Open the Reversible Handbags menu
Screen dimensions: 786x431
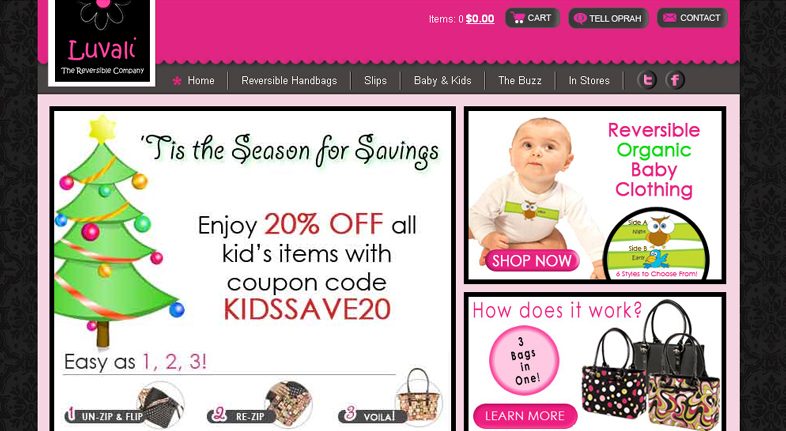(x=289, y=81)
